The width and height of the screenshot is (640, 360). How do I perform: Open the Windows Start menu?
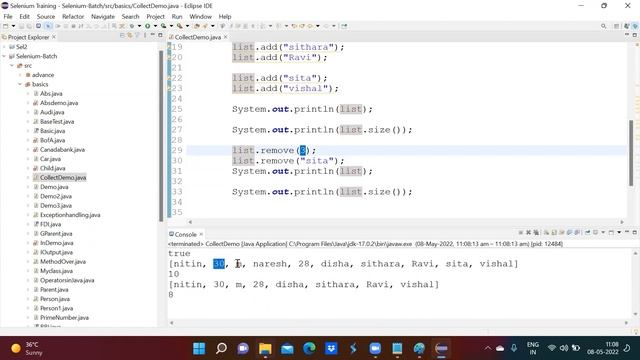[x=199, y=348]
